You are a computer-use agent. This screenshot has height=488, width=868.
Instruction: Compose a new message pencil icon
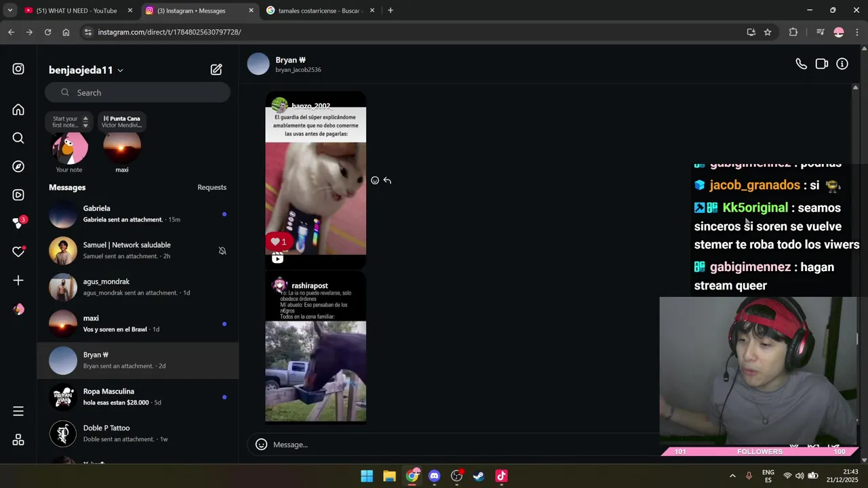216,69
